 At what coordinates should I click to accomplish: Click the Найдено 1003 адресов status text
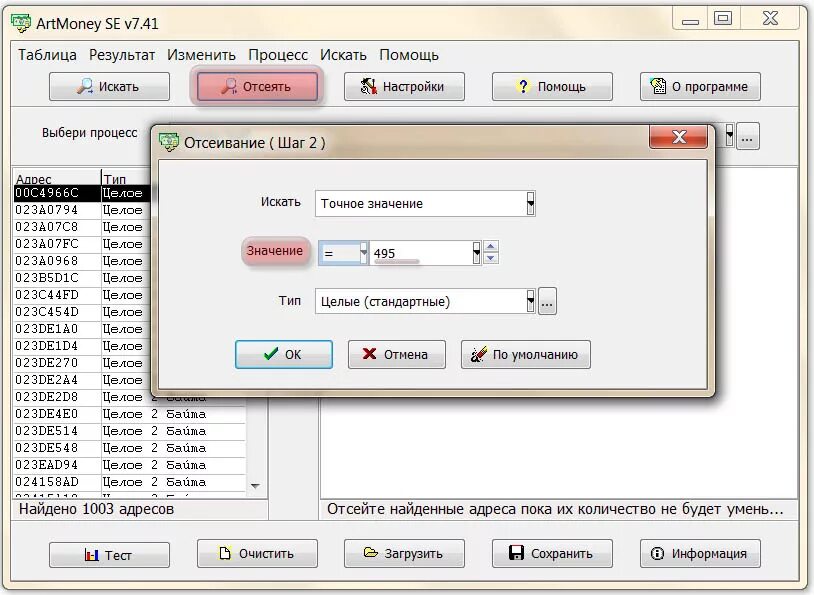point(96,509)
